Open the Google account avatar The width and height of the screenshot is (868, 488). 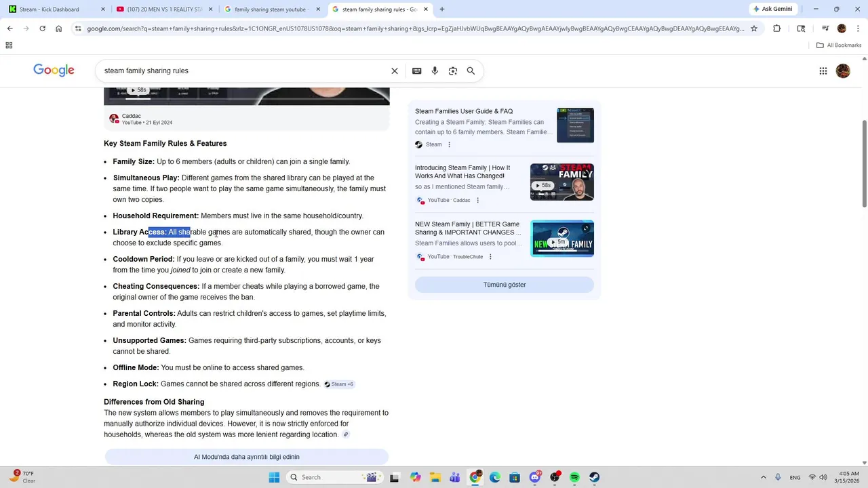[x=843, y=70]
